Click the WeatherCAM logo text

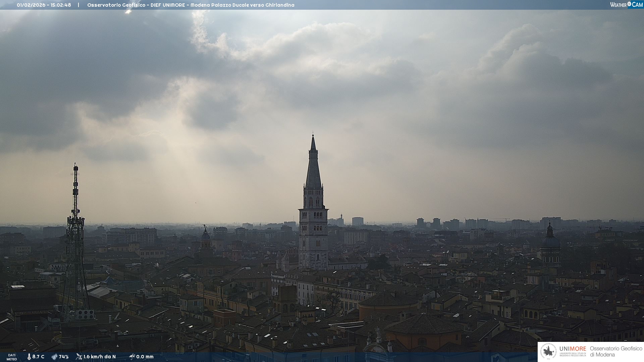pyautogui.click(x=626, y=5)
